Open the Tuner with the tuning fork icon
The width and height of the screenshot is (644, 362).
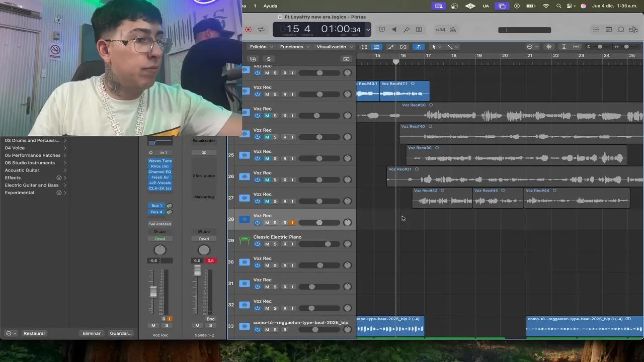pyautogui.click(x=407, y=30)
